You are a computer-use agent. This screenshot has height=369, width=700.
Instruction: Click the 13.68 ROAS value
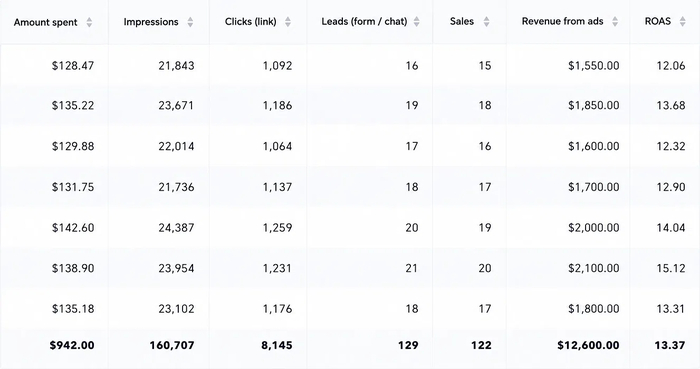tap(671, 106)
